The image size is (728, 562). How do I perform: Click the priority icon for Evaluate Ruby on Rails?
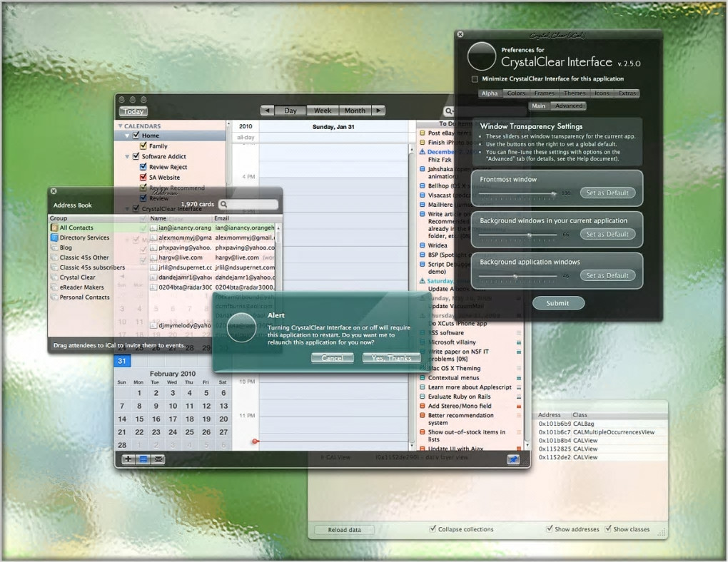519,397
